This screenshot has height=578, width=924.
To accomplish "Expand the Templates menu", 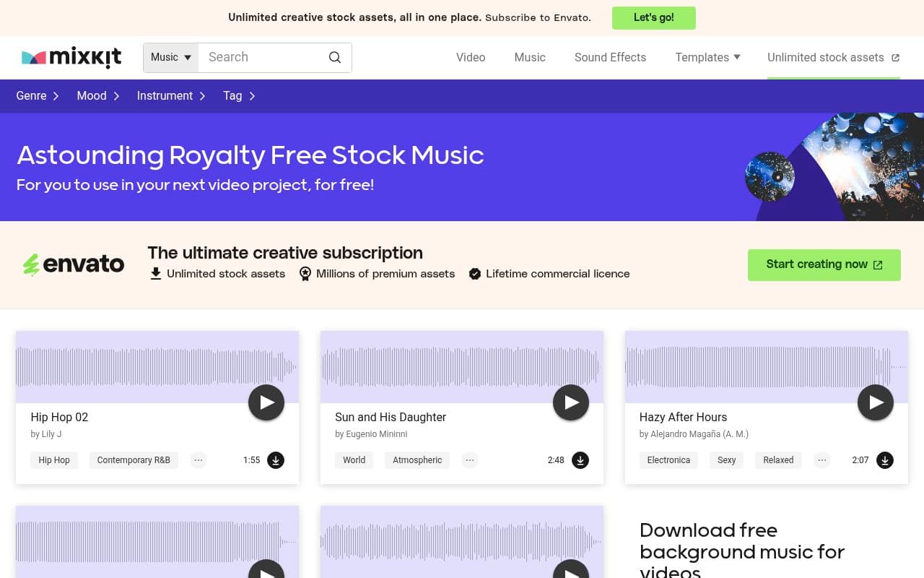I will point(707,58).
